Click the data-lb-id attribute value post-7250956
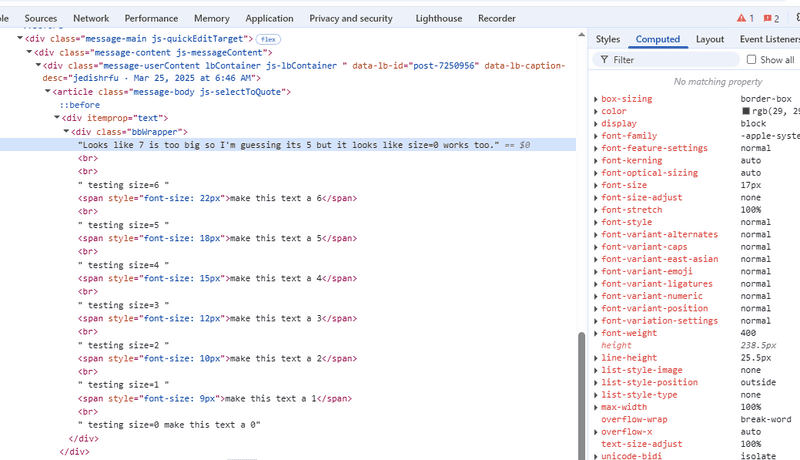 pos(443,66)
